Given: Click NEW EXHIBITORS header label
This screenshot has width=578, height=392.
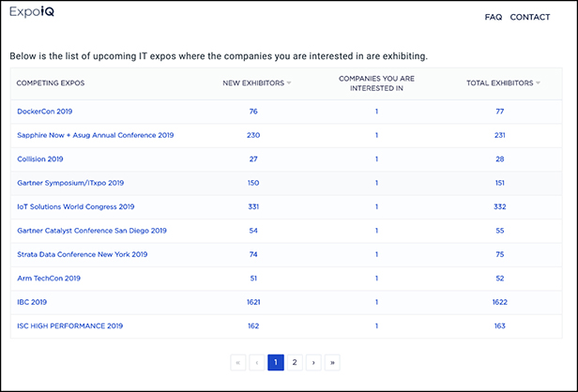Looking at the screenshot, I should pyautogui.click(x=253, y=83).
